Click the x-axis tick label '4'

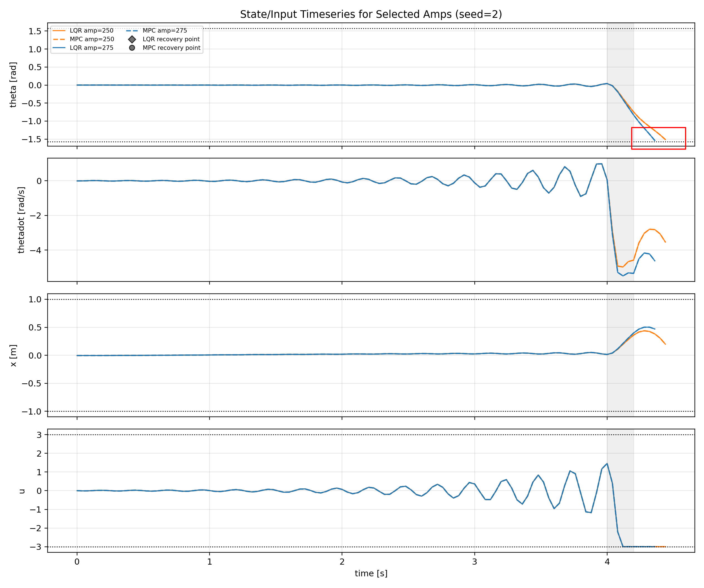tap(607, 562)
